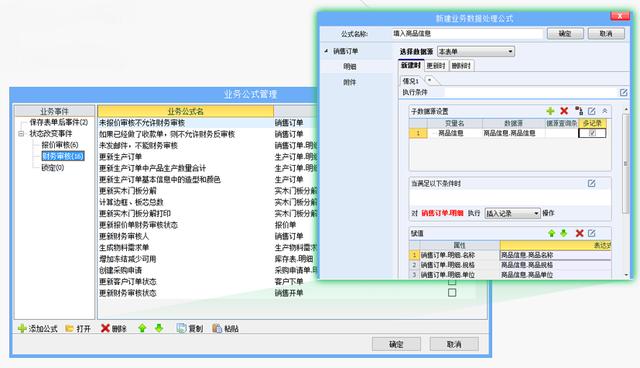Select the 情况1 tab
This screenshot has width=640, height=368.
click(x=411, y=81)
